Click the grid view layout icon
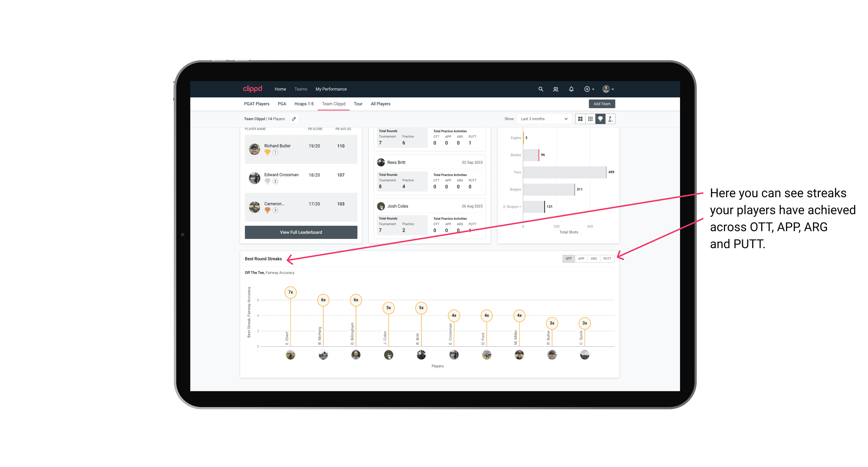The height and width of the screenshot is (467, 868). click(580, 119)
